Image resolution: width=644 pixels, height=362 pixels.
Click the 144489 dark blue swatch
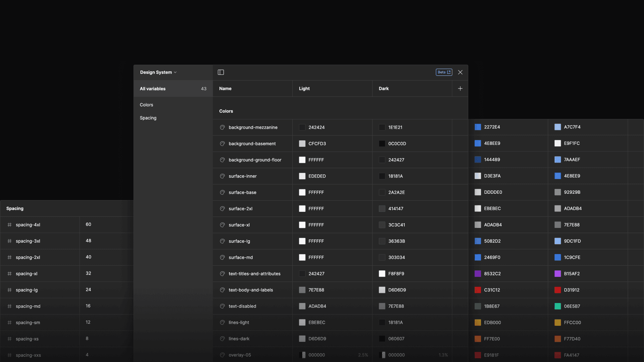pos(478,160)
